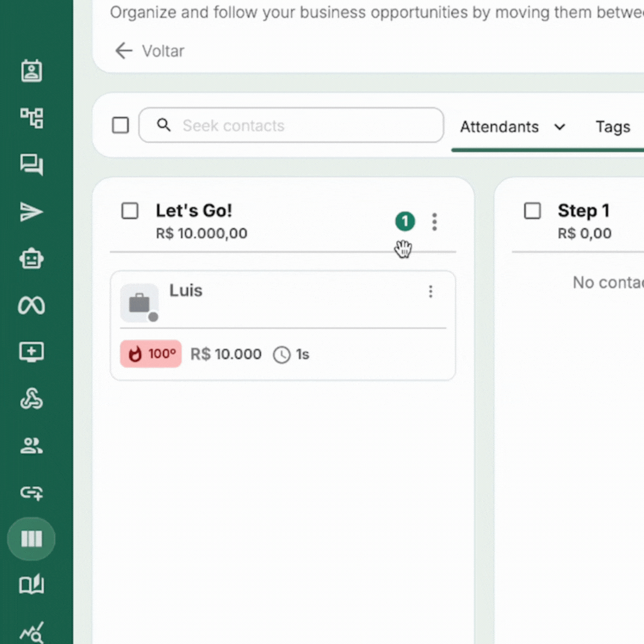Click R$ 0,00 total under Step 1
Screen dimensions: 644x644
584,233
